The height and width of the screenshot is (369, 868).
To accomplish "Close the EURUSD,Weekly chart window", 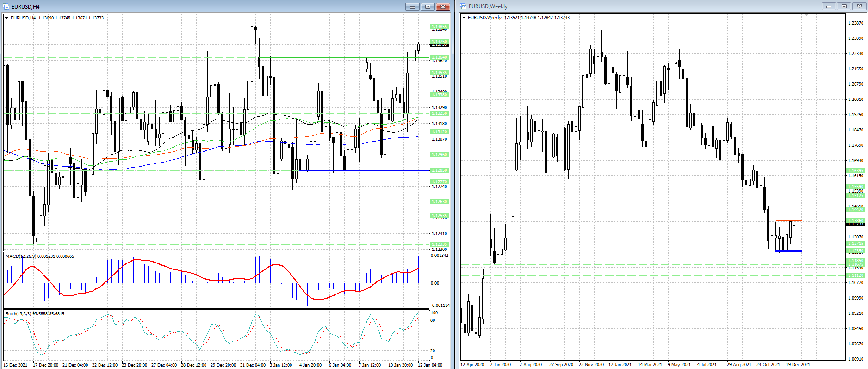I will (x=859, y=6).
